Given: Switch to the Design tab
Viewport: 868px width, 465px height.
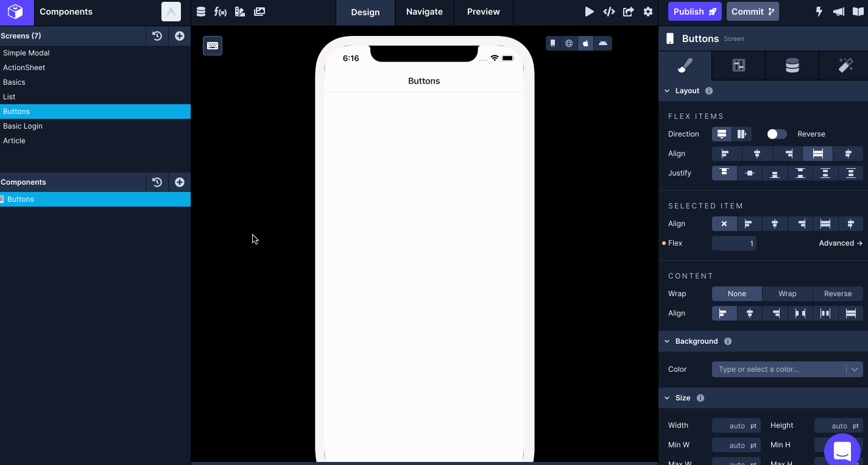Looking at the screenshot, I should (x=365, y=12).
